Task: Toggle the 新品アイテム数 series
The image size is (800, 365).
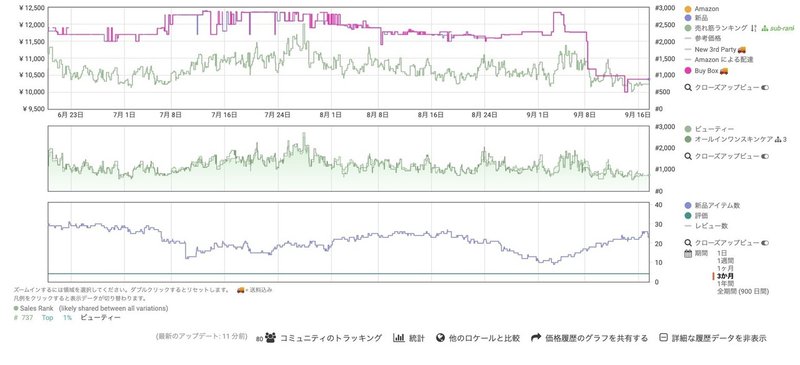Action: pyautogui.click(x=712, y=205)
